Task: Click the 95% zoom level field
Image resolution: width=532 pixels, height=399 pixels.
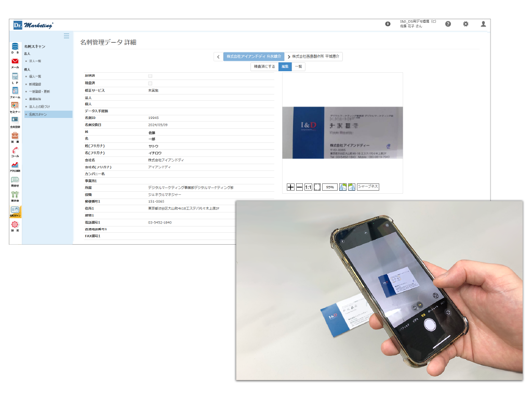Action: [x=329, y=187]
